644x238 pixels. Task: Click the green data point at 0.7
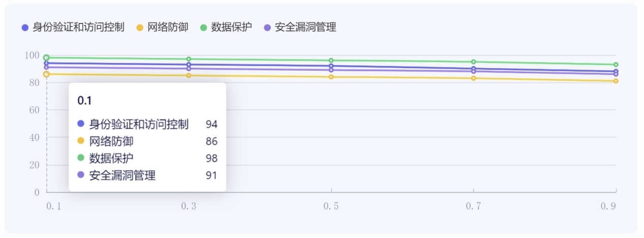point(473,62)
